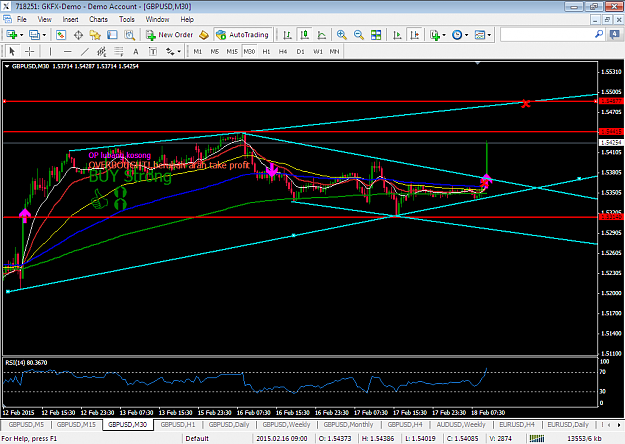The width and height of the screenshot is (625, 444).
Task: Select the Text tool A icon
Action: click(x=136, y=51)
